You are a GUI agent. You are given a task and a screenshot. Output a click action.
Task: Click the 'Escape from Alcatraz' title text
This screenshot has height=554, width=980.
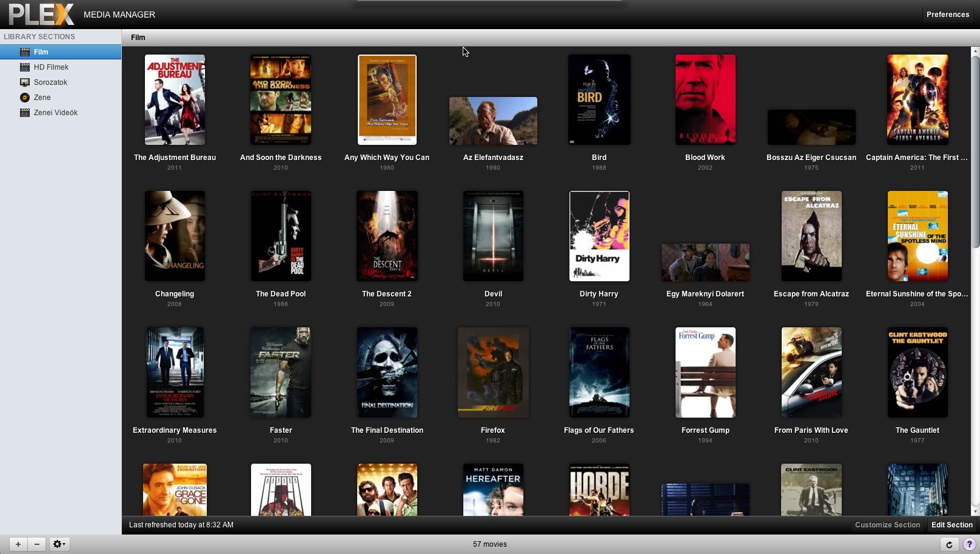pos(811,294)
